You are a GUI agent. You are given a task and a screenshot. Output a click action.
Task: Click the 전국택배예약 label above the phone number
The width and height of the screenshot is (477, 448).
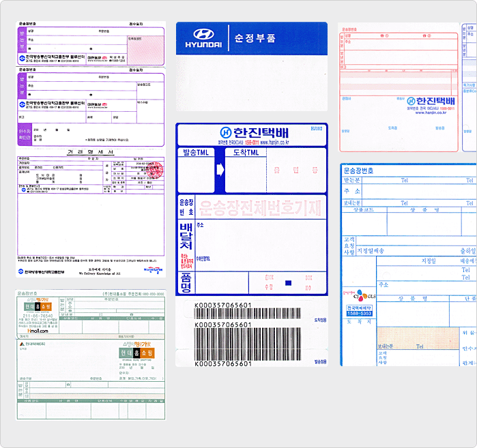click(359, 308)
